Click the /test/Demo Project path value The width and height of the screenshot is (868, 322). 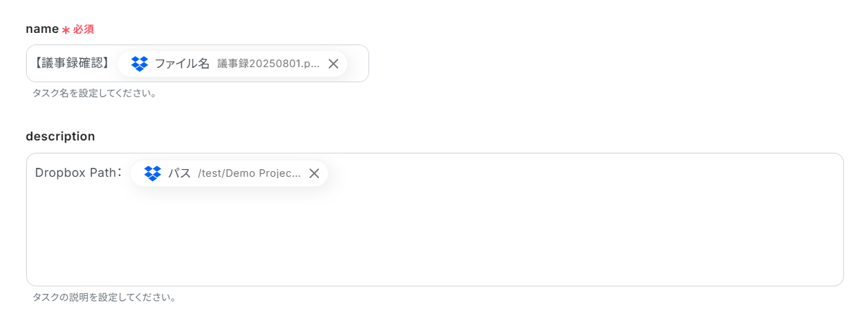click(x=249, y=173)
